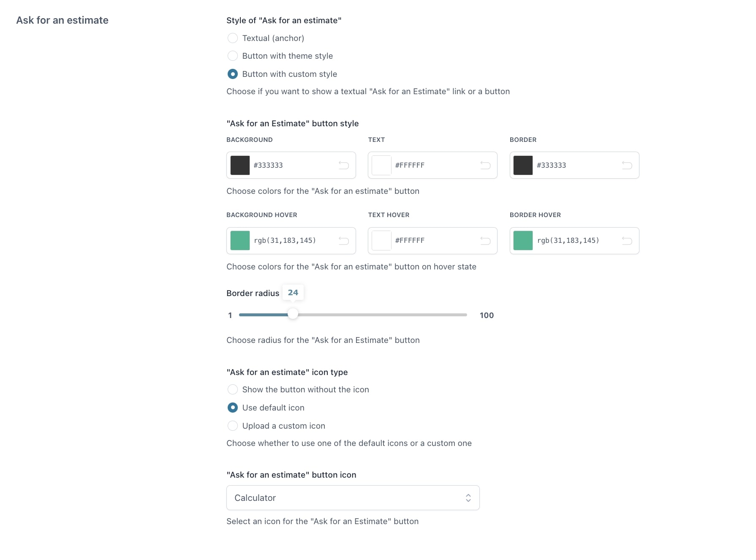Reset the Background color to default

[x=344, y=165]
